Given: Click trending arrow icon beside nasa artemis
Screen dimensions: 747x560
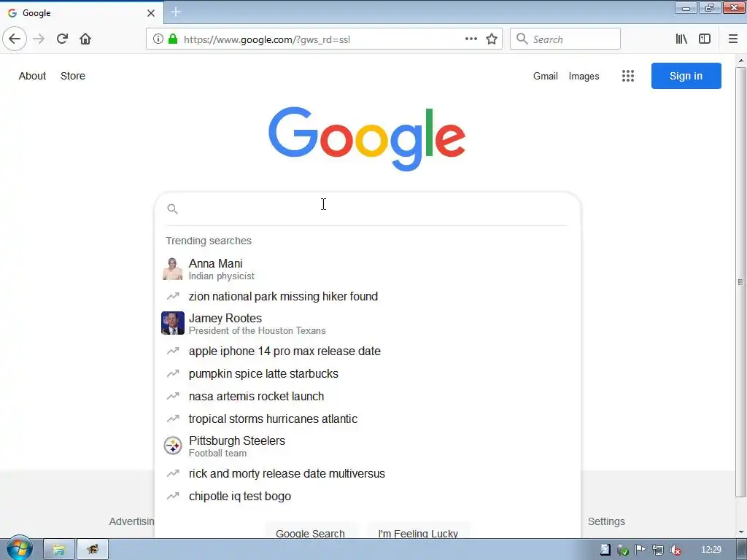Looking at the screenshot, I should click(172, 396).
